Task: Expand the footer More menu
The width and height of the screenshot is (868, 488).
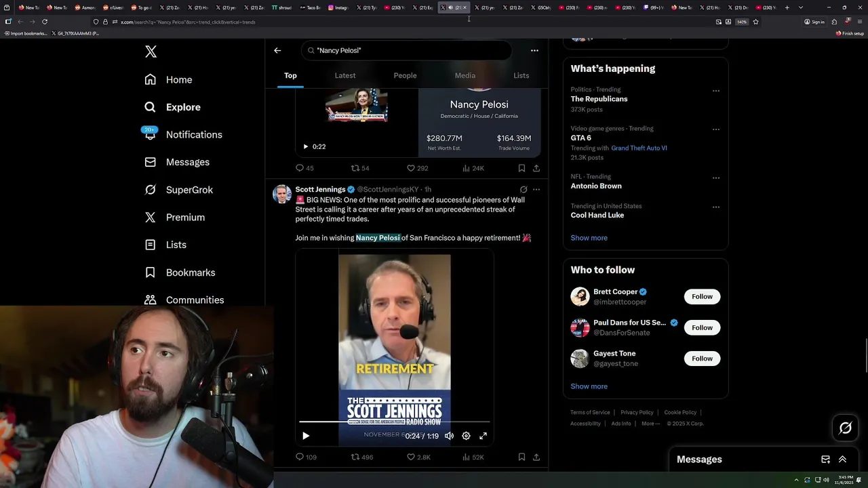Action: pos(650,424)
